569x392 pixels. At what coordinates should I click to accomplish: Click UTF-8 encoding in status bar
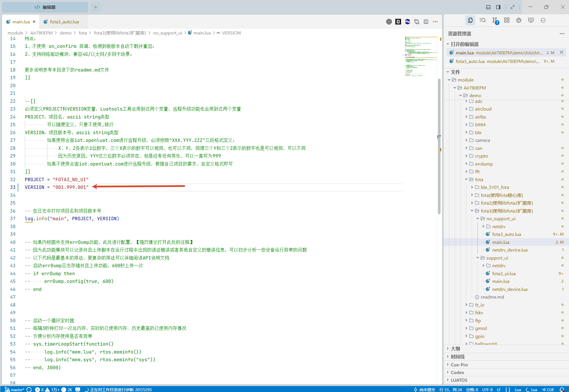(x=487, y=389)
